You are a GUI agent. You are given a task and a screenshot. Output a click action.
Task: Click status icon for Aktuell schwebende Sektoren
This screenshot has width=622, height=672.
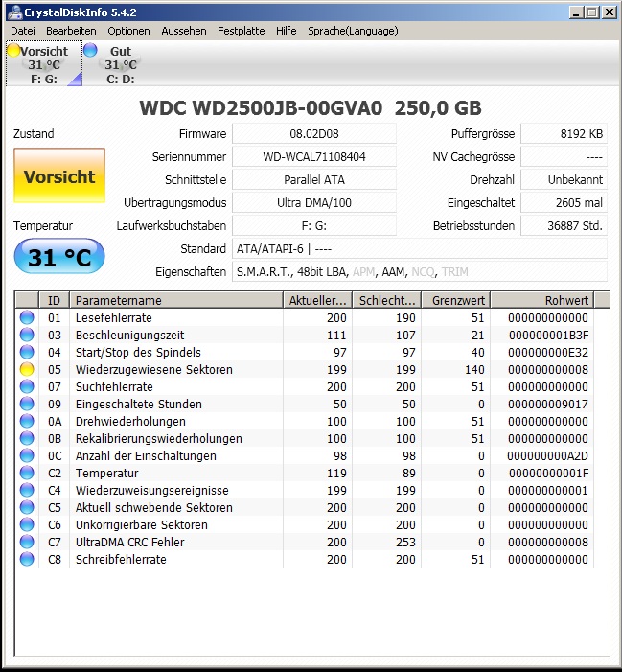27,507
